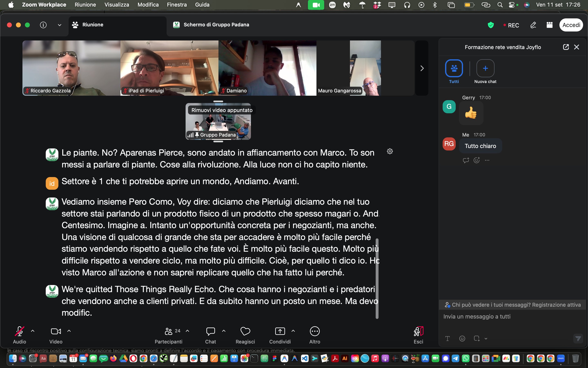Screen dimensions: 588x368
Task: Switch to Schermo di Gruppo Padana tab
Action: [211, 25]
